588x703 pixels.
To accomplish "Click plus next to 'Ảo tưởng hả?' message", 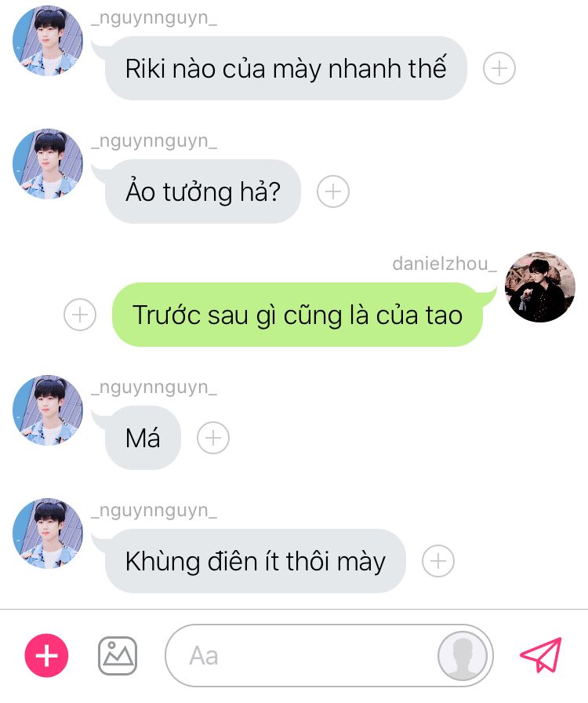I will click(x=333, y=191).
